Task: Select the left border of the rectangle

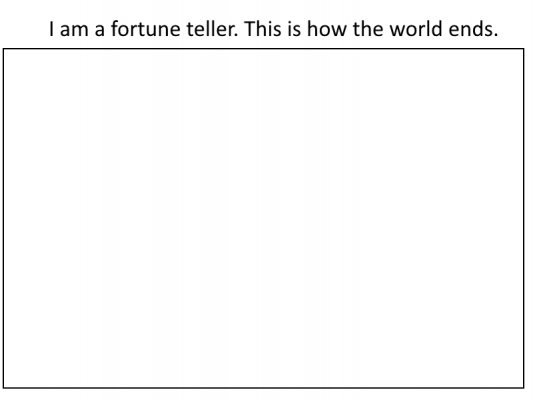Action: (3, 218)
